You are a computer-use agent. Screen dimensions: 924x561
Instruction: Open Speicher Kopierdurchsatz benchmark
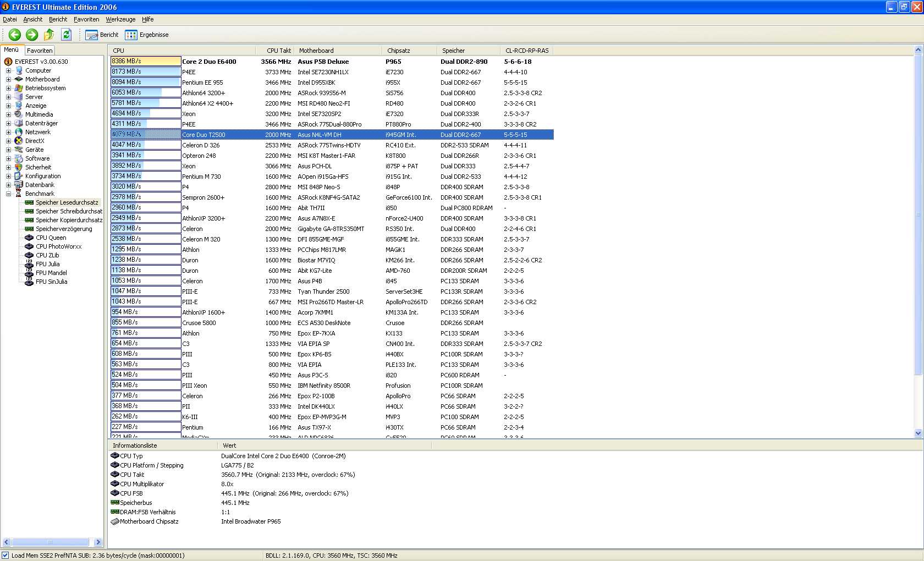[x=69, y=220]
